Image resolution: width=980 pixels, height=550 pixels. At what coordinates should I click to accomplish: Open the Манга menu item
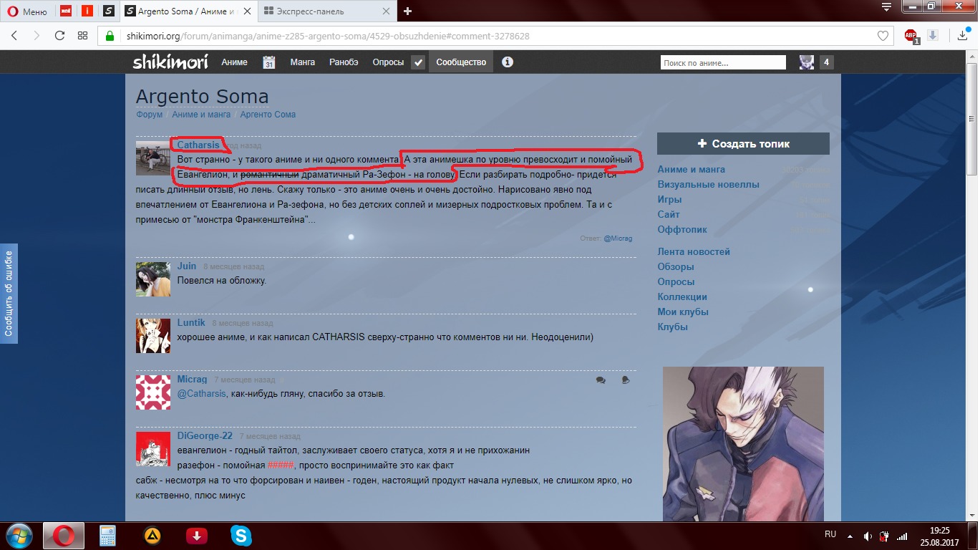(x=302, y=62)
